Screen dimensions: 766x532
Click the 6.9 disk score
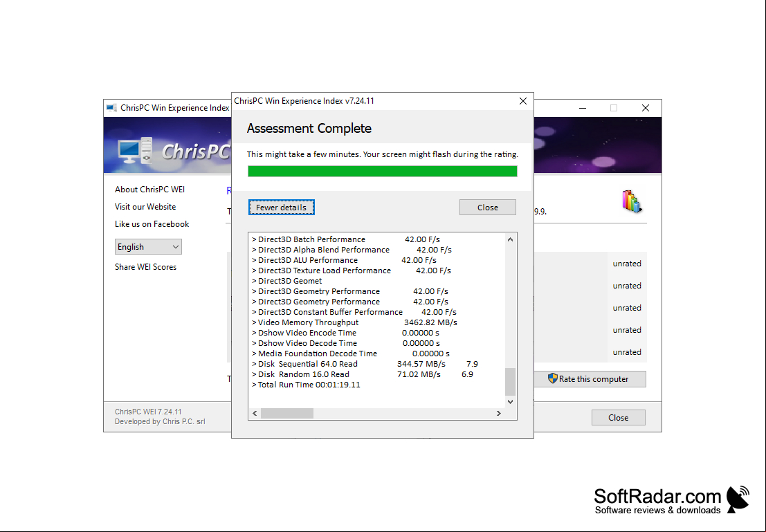coord(468,374)
